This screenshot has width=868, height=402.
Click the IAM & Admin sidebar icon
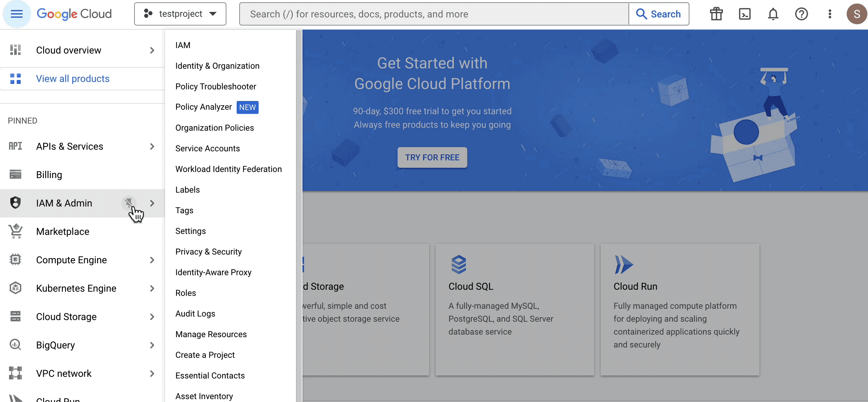click(x=15, y=203)
